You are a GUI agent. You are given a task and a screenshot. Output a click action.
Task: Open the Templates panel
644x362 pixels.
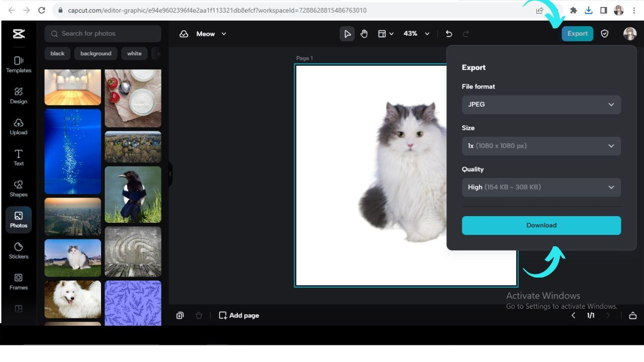pos(19,65)
